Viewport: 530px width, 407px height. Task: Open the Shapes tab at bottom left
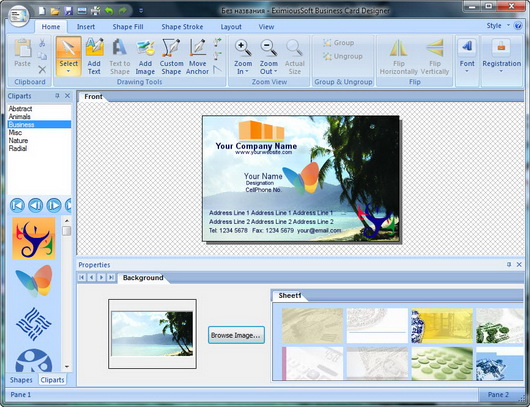pyautogui.click(x=21, y=380)
